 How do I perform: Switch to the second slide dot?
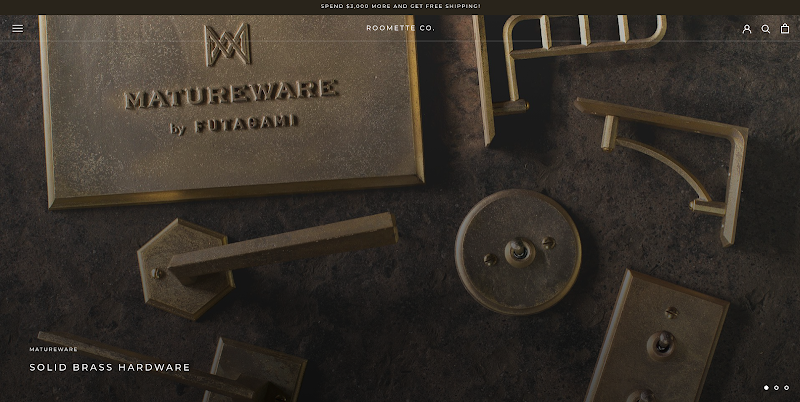[776, 387]
